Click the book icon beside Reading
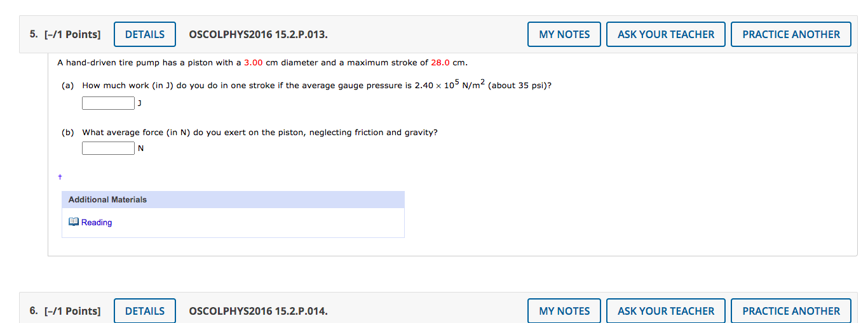The height and width of the screenshot is (323, 868). pos(74,222)
